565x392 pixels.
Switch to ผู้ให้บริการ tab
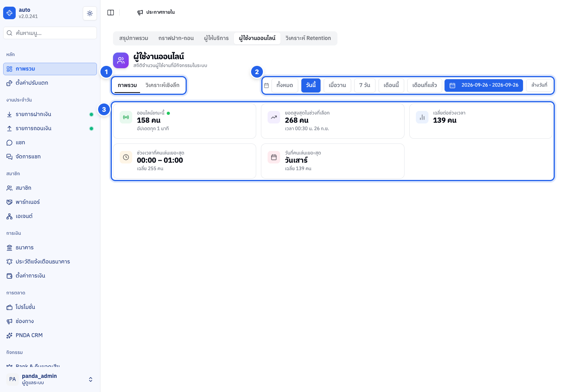pyautogui.click(x=216, y=38)
